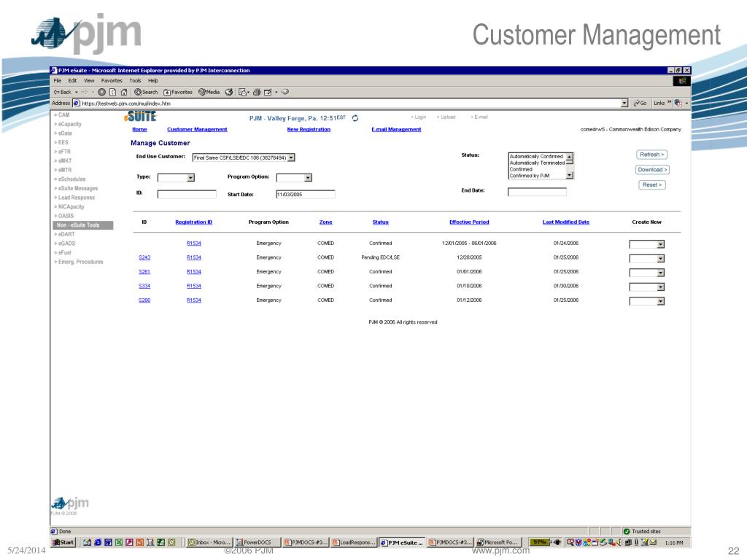
Task: Click the Edit page icon in IE toolbar
Action: (x=268, y=92)
